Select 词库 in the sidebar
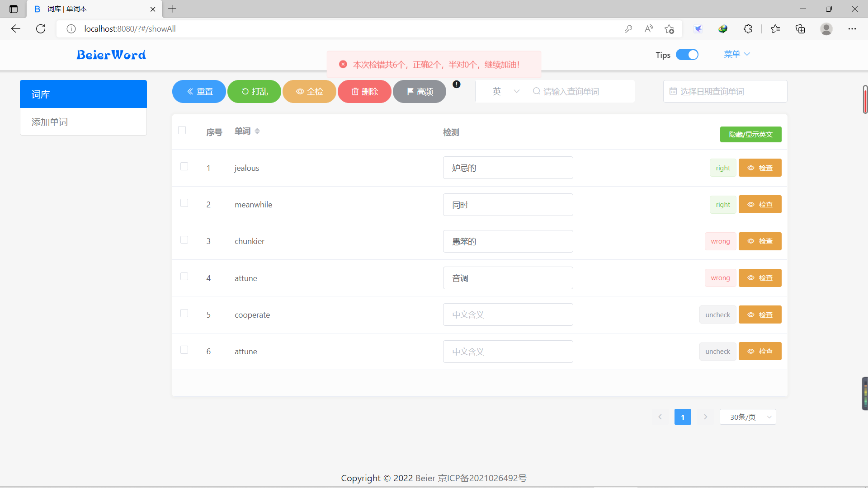The width and height of the screenshot is (868, 488). tap(83, 94)
